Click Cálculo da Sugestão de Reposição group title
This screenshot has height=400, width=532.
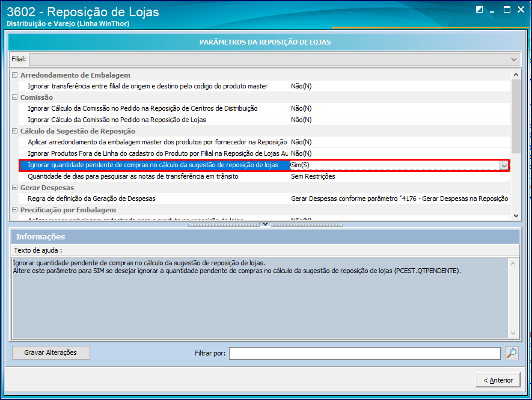click(78, 131)
